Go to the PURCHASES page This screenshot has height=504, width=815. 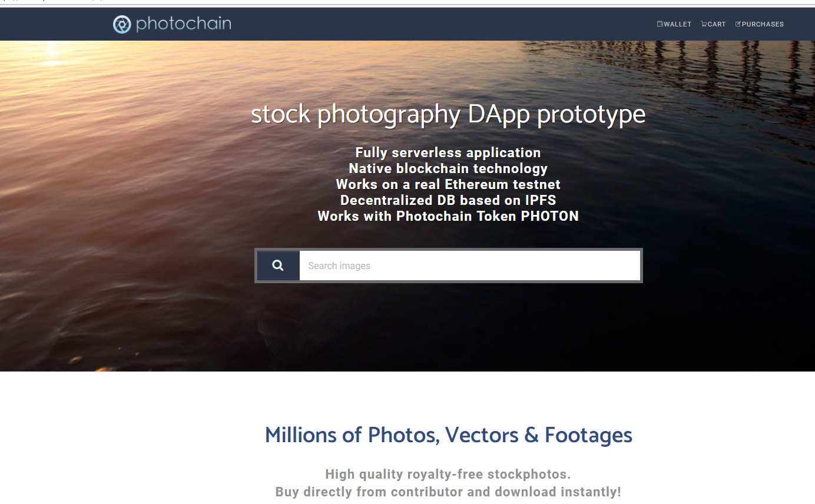point(760,24)
